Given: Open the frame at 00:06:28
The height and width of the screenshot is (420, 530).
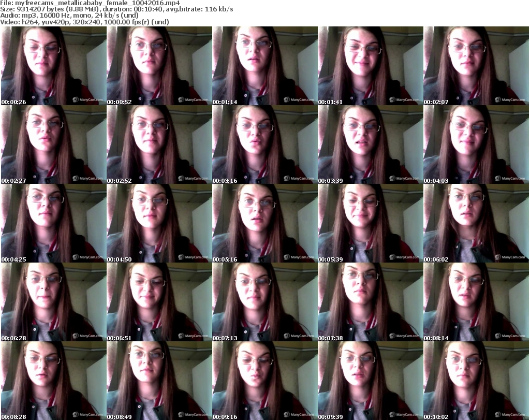Looking at the screenshot, I should (54, 302).
